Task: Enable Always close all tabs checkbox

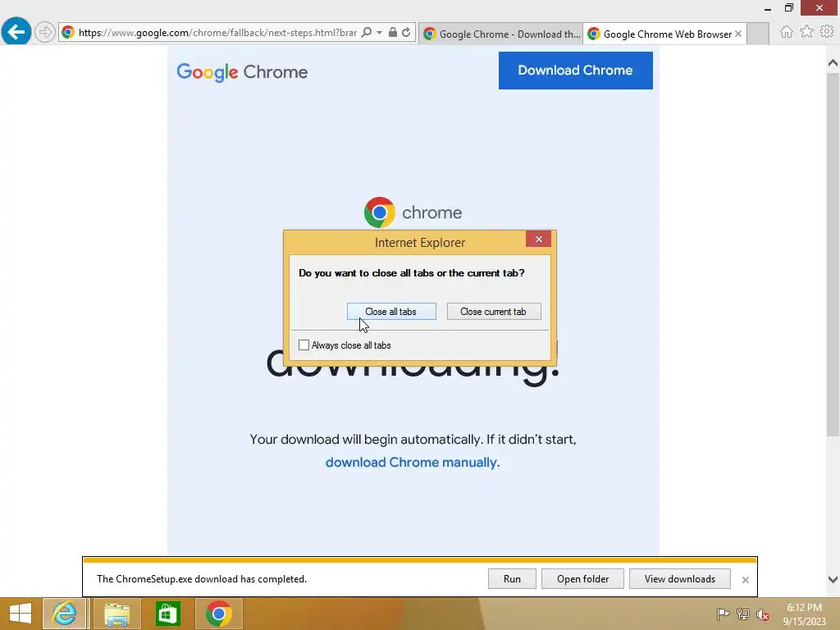Action: [x=304, y=345]
